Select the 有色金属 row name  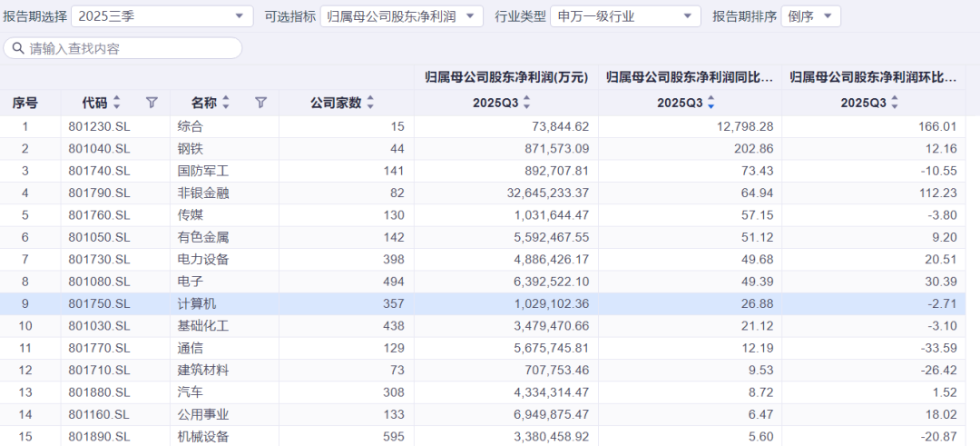coord(203,238)
